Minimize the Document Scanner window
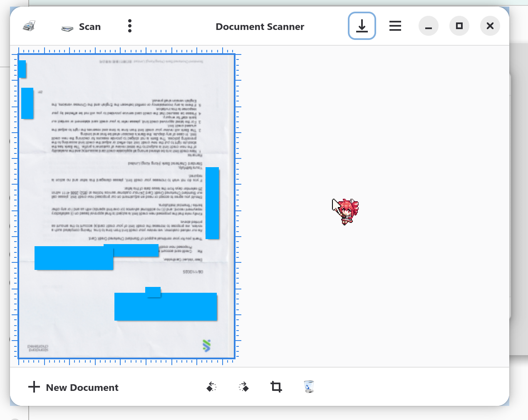 click(428, 26)
